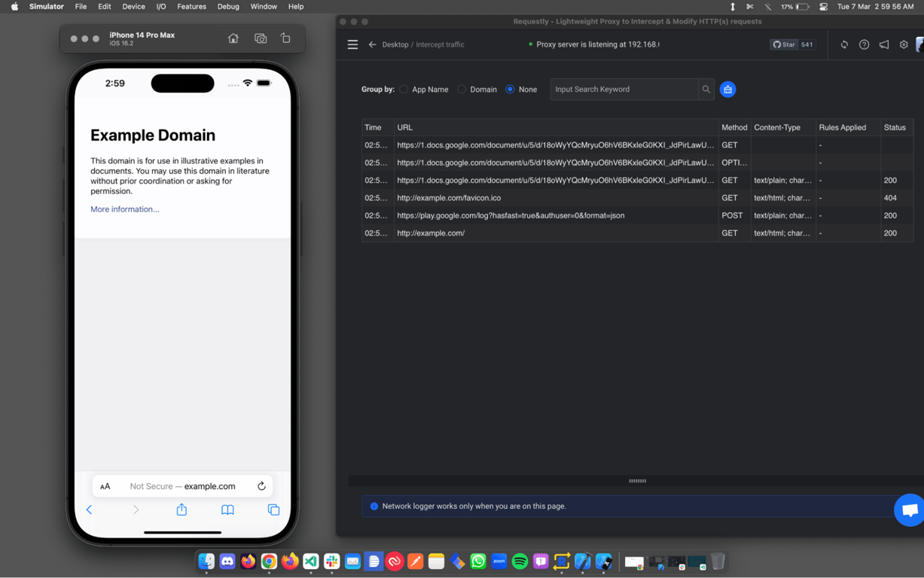The width and height of the screenshot is (924, 578).
Task: Click the blue clear logs button
Action: pyautogui.click(x=727, y=89)
